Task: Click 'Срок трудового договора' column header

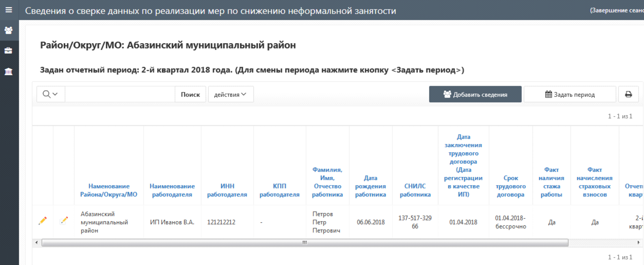Action: (510, 186)
